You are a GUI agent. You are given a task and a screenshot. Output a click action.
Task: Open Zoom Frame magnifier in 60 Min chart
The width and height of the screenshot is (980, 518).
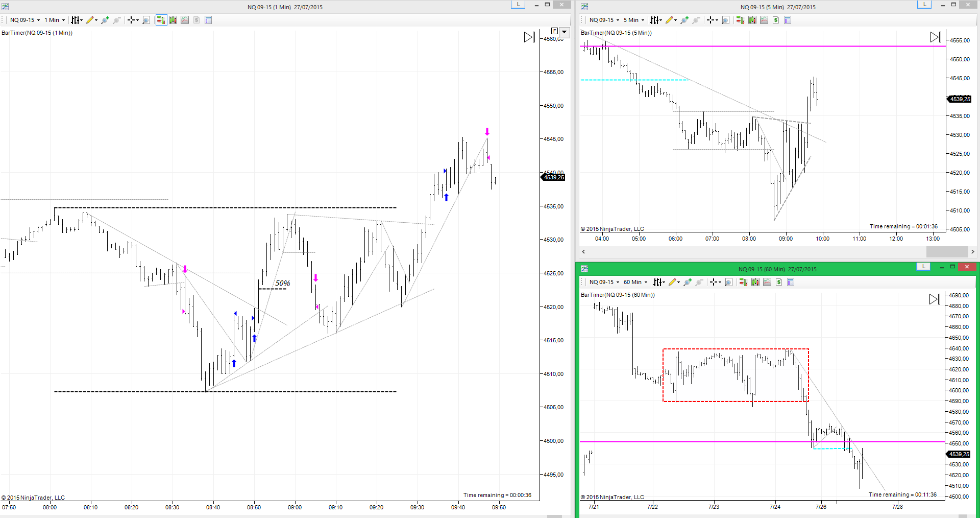[728, 282]
